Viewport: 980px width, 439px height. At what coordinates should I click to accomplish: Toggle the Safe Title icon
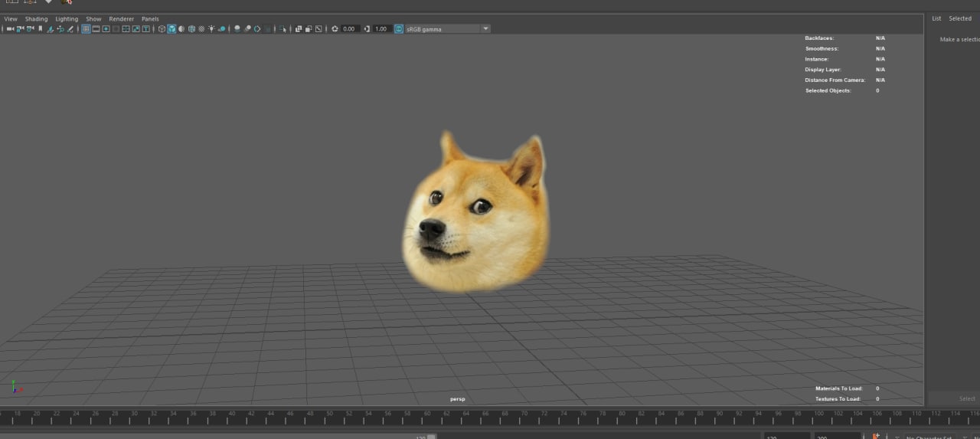145,28
